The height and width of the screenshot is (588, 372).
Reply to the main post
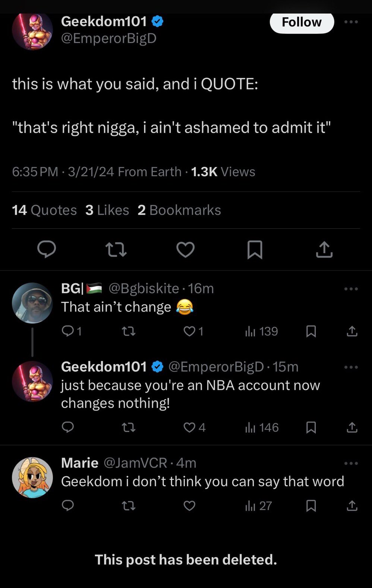(47, 249)
